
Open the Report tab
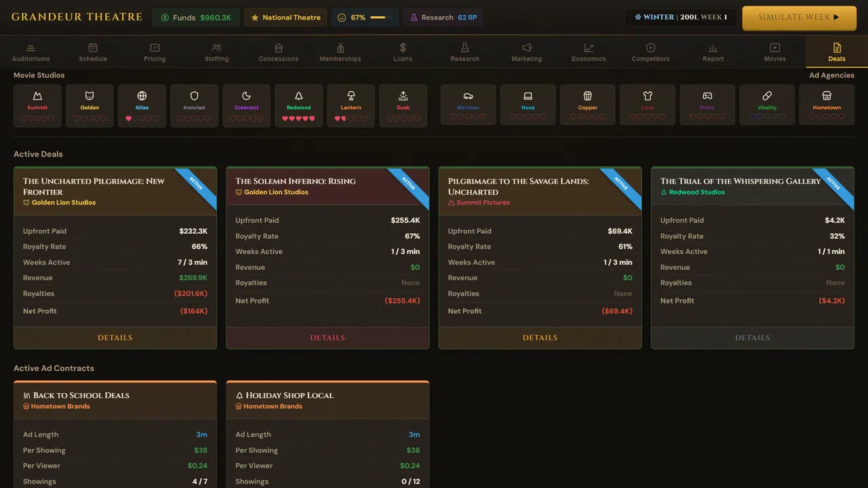713,52
